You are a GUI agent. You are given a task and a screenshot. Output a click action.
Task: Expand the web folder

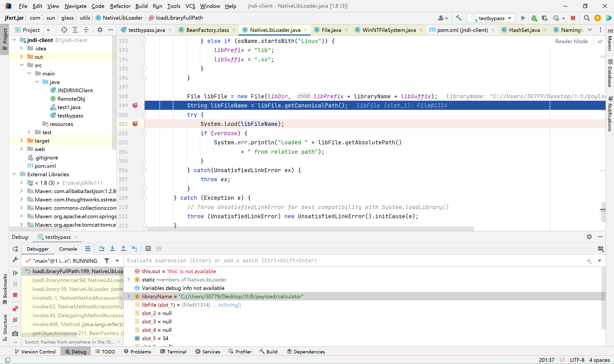21,149
